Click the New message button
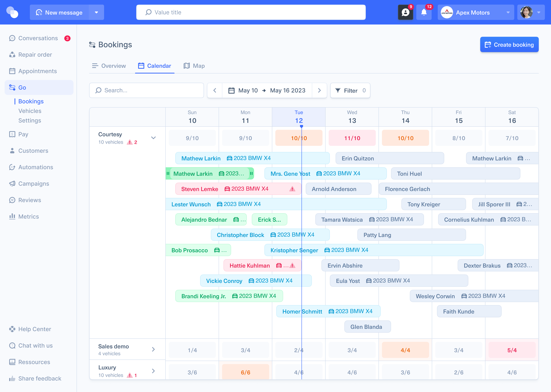Image resolution: width=551 pixels, height=392 pixels. (59, 12)
